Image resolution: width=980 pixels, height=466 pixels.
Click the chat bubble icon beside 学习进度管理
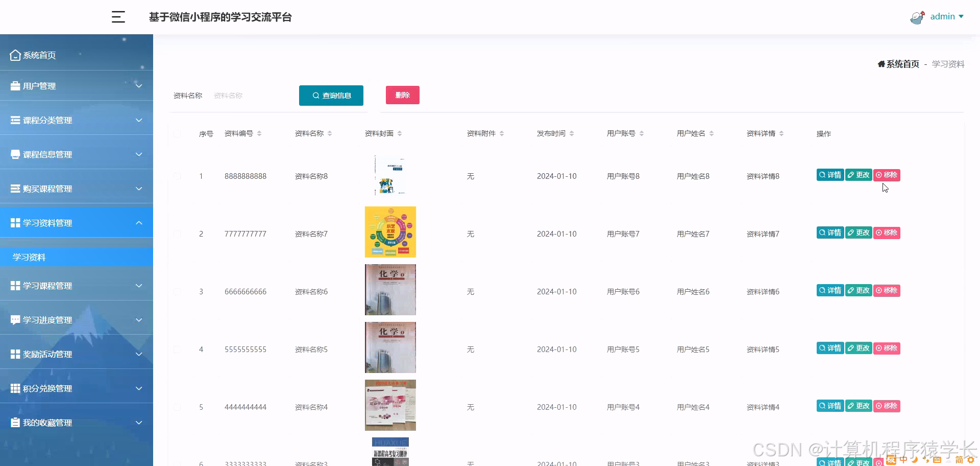point(14,320)
